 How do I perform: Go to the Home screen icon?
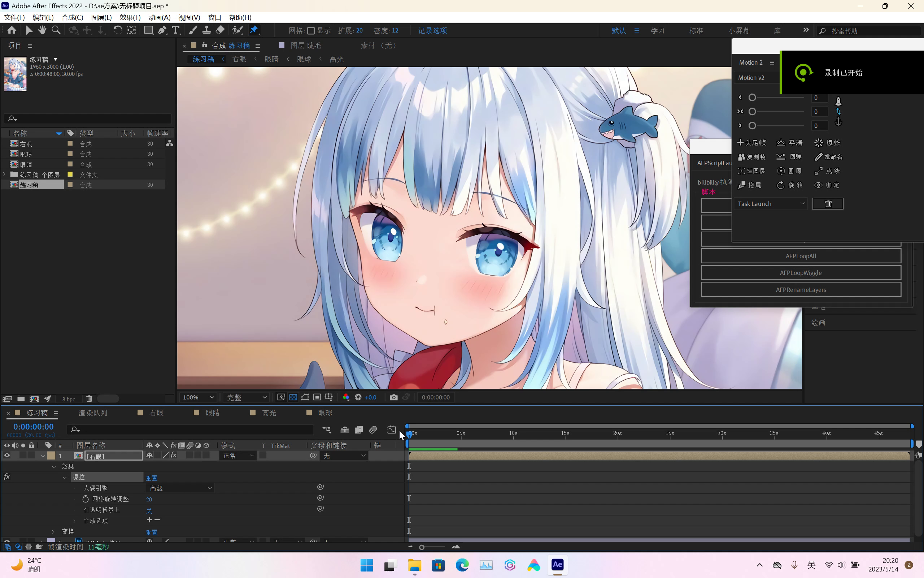[x=12, y=30]
